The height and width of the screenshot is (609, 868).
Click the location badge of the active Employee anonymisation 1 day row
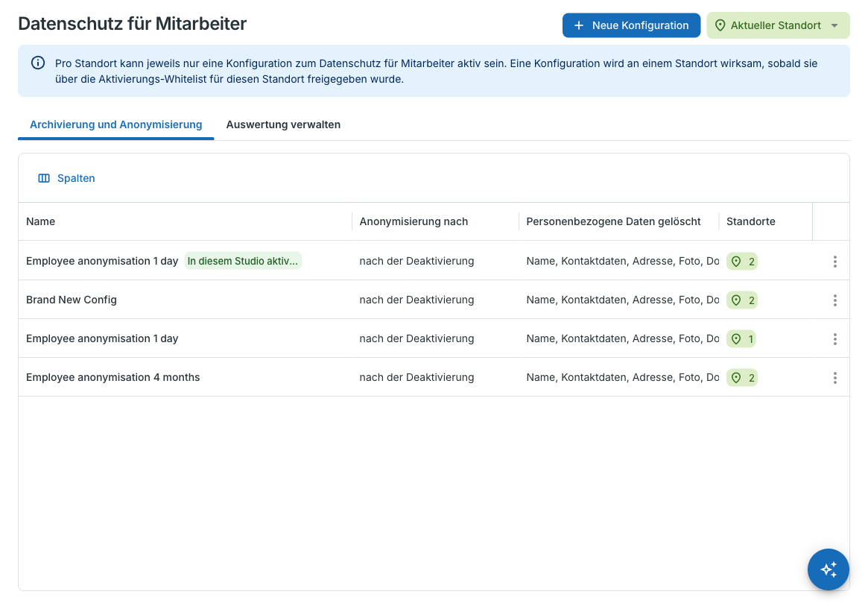pos(742,262)
